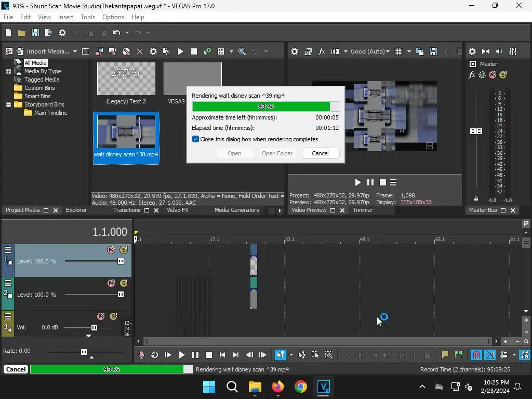Switch to the Trimmer tab
532x399 pixels.
(362, 210)
